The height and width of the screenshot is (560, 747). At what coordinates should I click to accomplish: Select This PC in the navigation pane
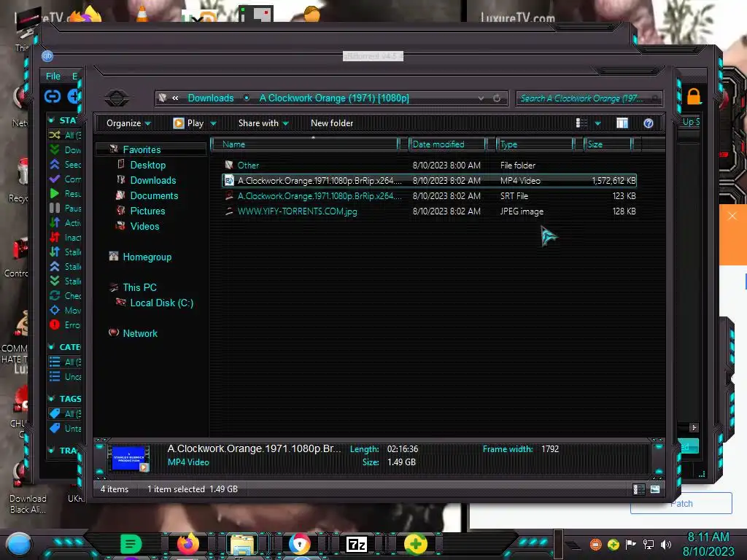point(139,287)
